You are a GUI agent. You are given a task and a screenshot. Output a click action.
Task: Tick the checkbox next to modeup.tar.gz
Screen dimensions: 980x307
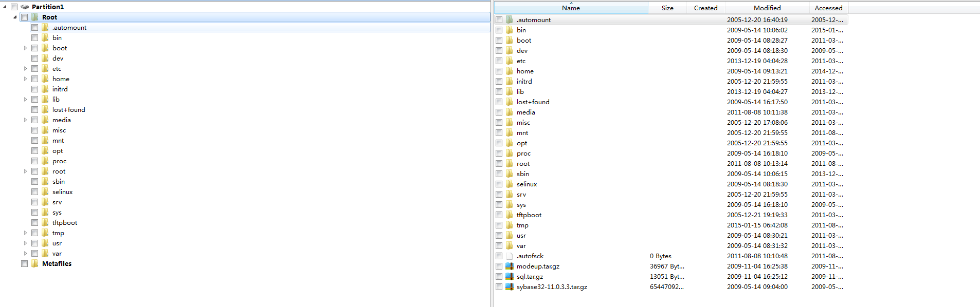pyautogui.click(x=499, y=266)
